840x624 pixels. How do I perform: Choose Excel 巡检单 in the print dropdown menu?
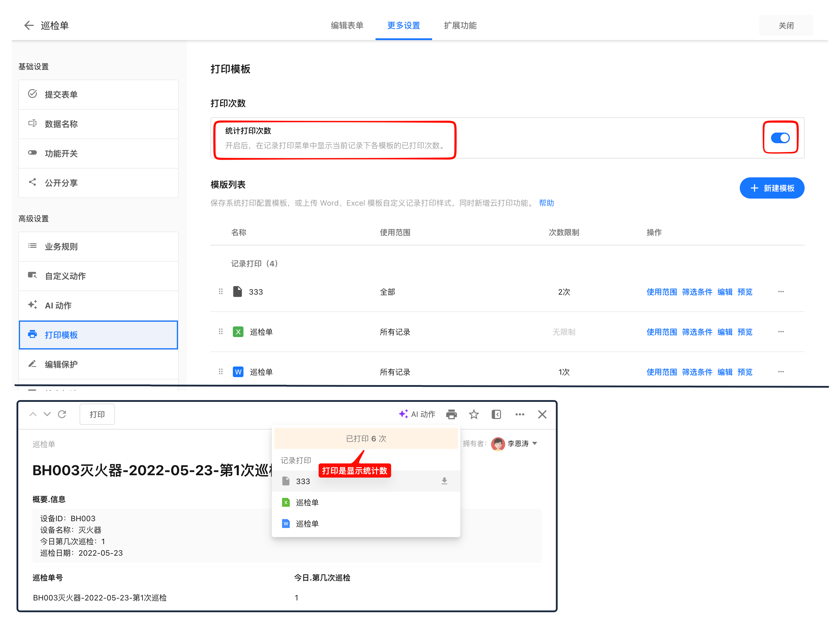(x=366, y=502)
